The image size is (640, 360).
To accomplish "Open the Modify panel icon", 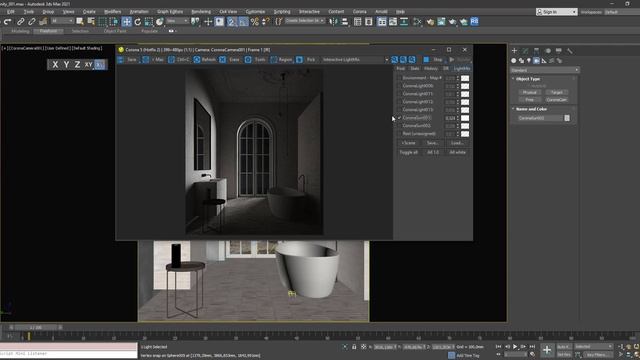I will (525, 51).
